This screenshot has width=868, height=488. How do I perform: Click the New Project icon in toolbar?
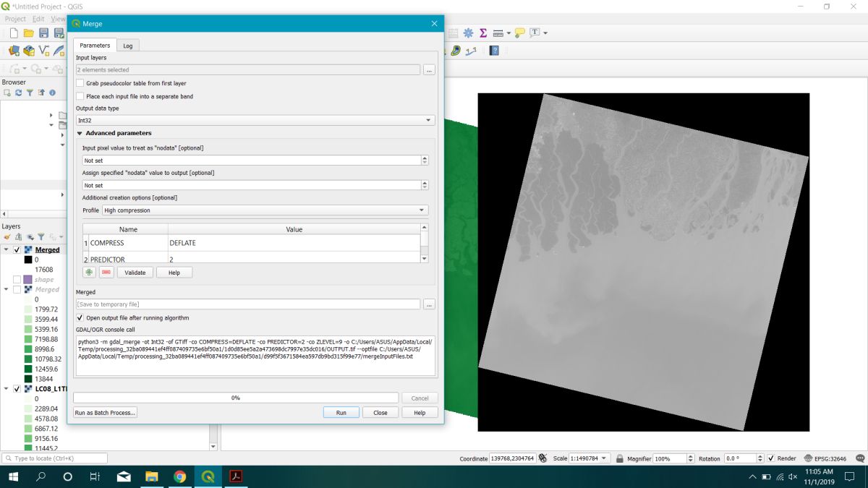[13, 33]
